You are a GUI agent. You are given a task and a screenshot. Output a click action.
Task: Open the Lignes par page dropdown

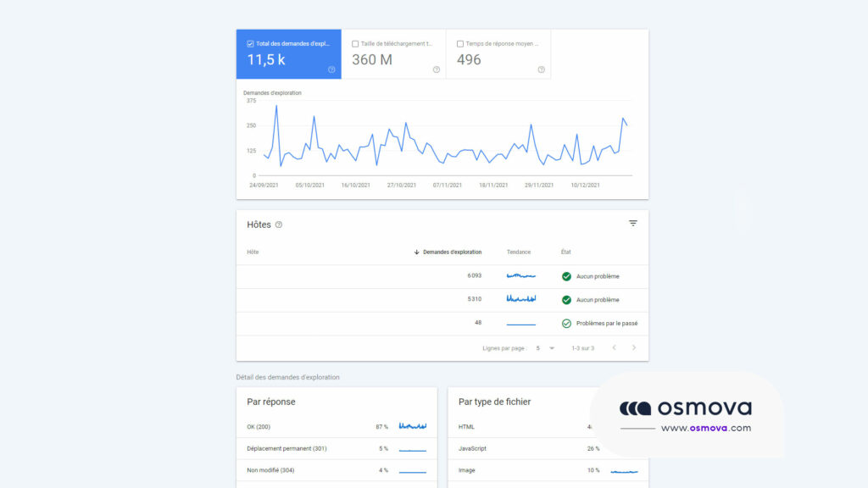pos(551,347)
